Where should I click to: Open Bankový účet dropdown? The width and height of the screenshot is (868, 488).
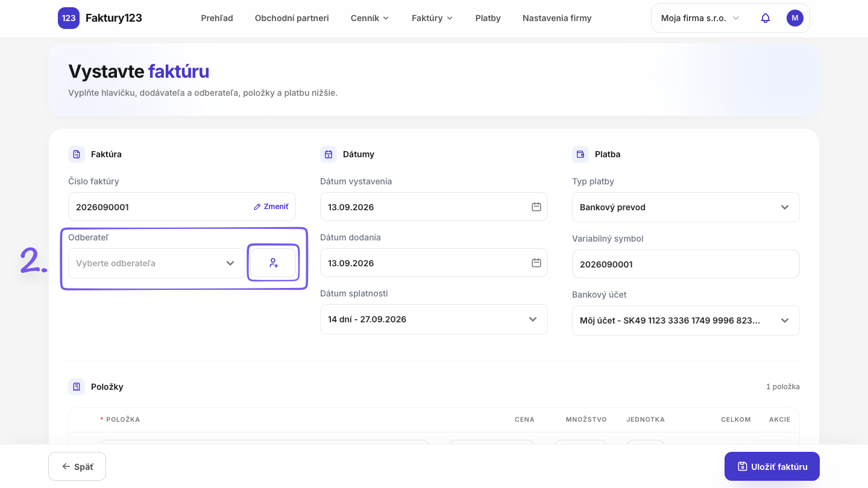(x=686, y=321)
